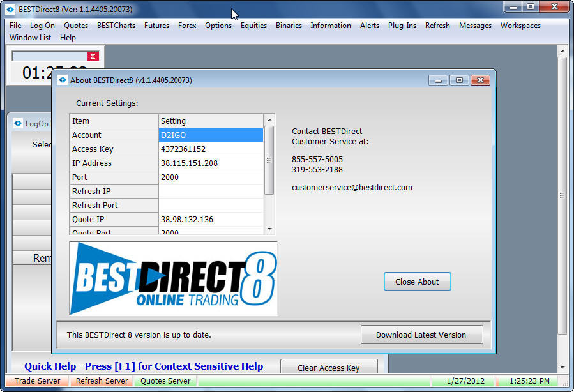Click the phone number 855-557-5005
Viewport: 574px width, 392px height.
(x=317, y=159)
